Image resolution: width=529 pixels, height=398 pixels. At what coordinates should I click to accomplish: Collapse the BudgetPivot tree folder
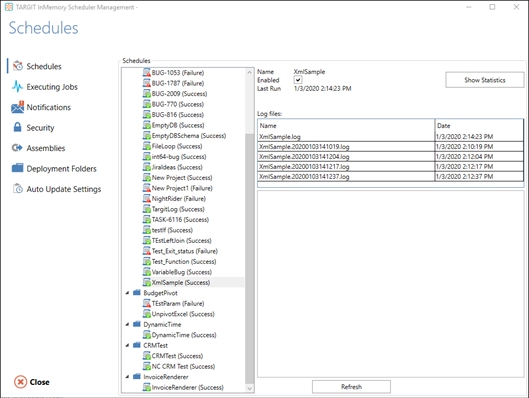click(x=127, y=293)
